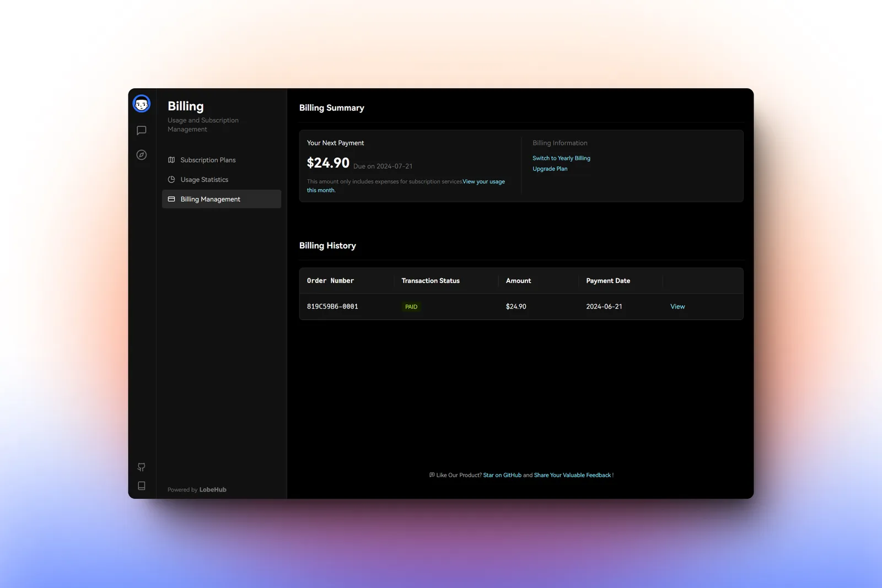This screenshot has width=882, height=588.
Task: Click the Billing Management card icon
Action: coord(171,199)
